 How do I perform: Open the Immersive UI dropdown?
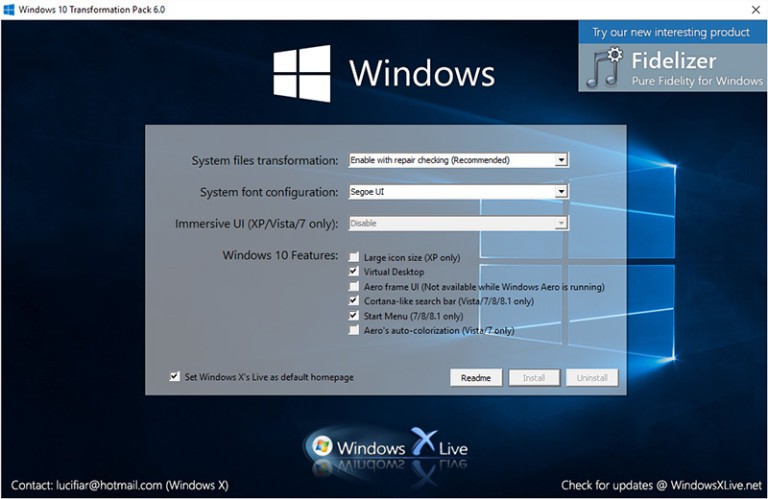tap(458, 223)
